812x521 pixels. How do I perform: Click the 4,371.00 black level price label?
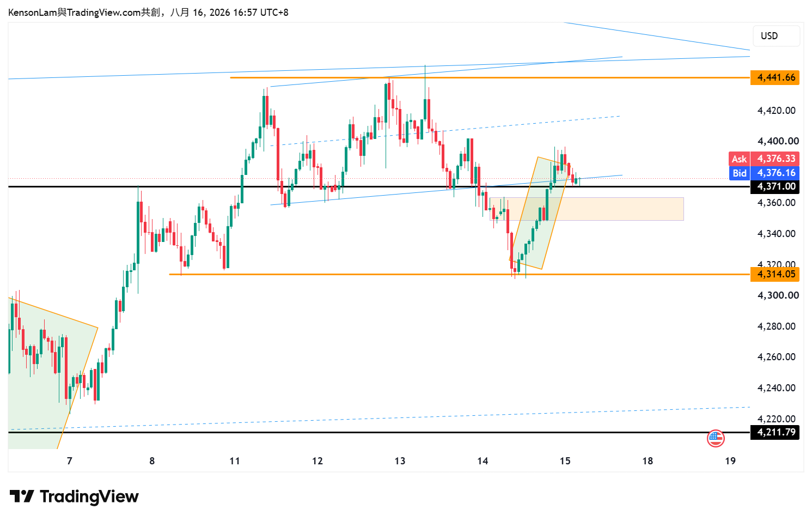pos(774,186)
